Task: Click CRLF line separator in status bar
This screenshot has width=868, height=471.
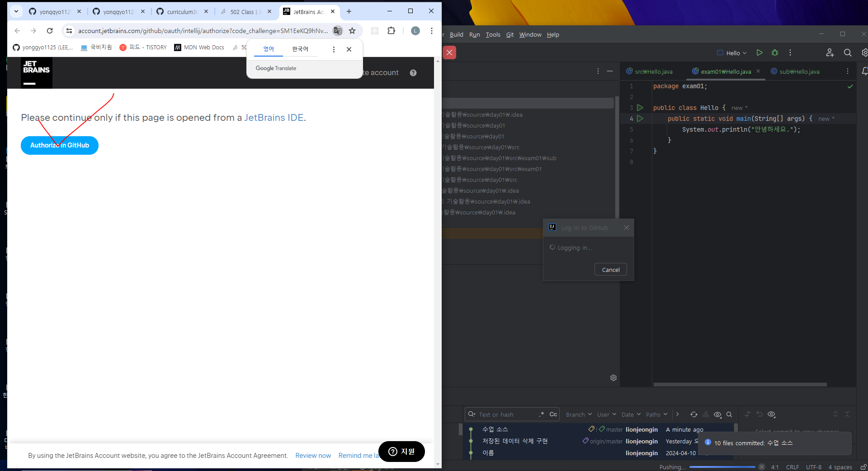Action: pos(792,467)
